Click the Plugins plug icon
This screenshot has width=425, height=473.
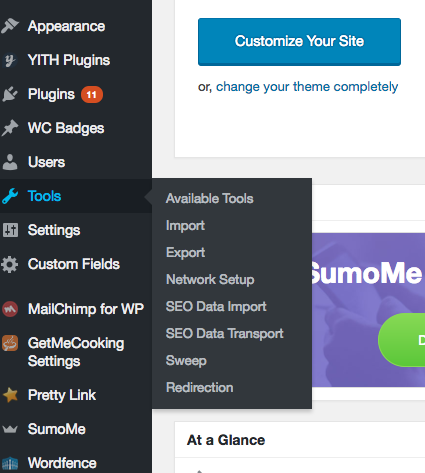coord(10,94)
